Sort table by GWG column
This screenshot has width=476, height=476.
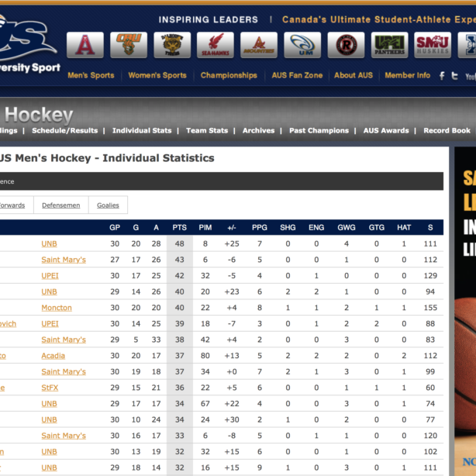[x=347, y=228]
